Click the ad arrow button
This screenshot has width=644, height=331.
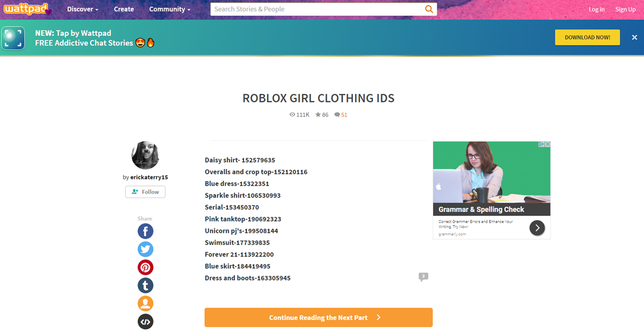tap(537, 228)
